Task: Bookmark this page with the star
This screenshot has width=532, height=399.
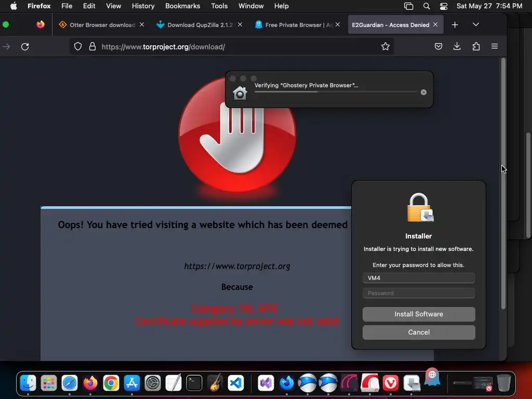Action: click(385, 46)
